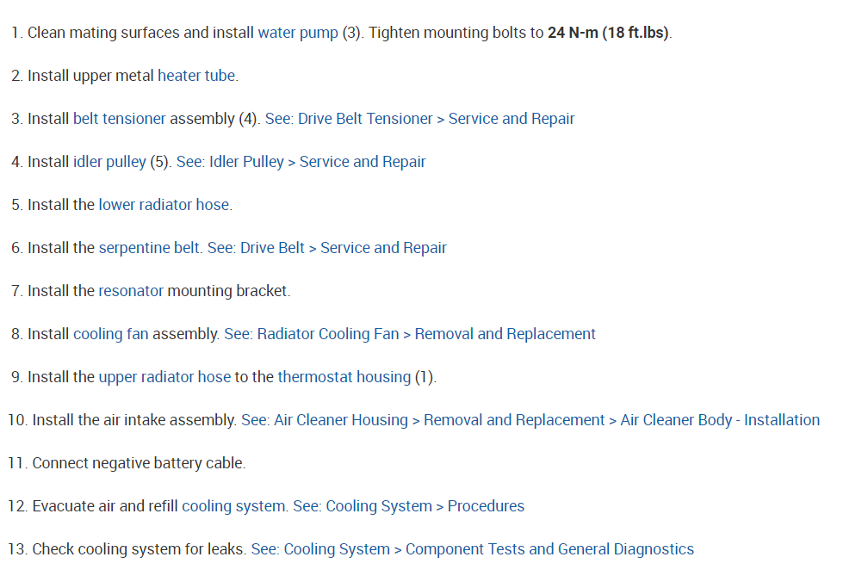Viewport: 868px width, 588px height.
Task: Select the lower radiator hose link
Action: pyautogui.click(x=164, y=205)
